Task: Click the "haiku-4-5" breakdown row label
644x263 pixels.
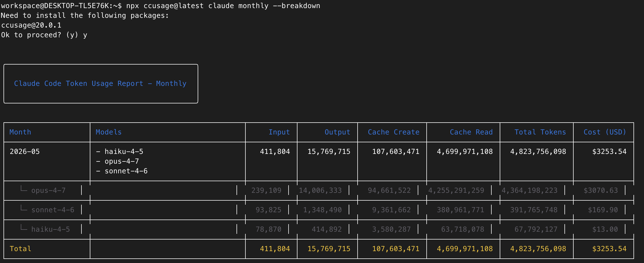Action: click(50, 229)
